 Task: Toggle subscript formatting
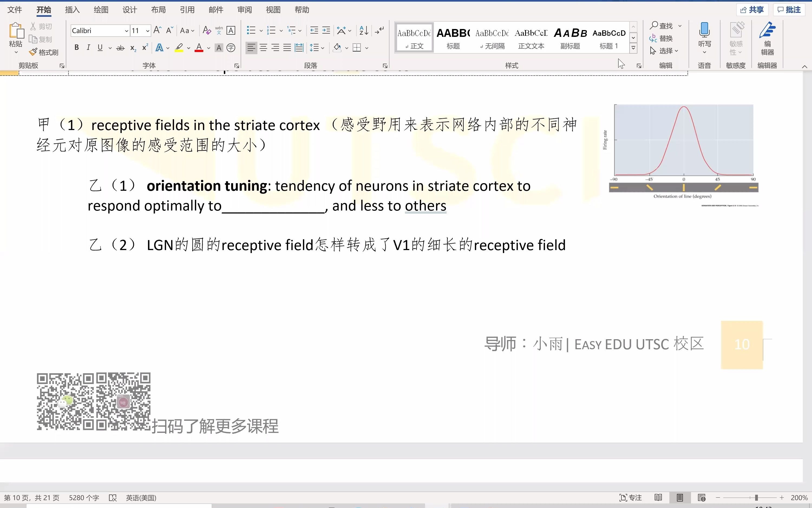coord(133,48)
